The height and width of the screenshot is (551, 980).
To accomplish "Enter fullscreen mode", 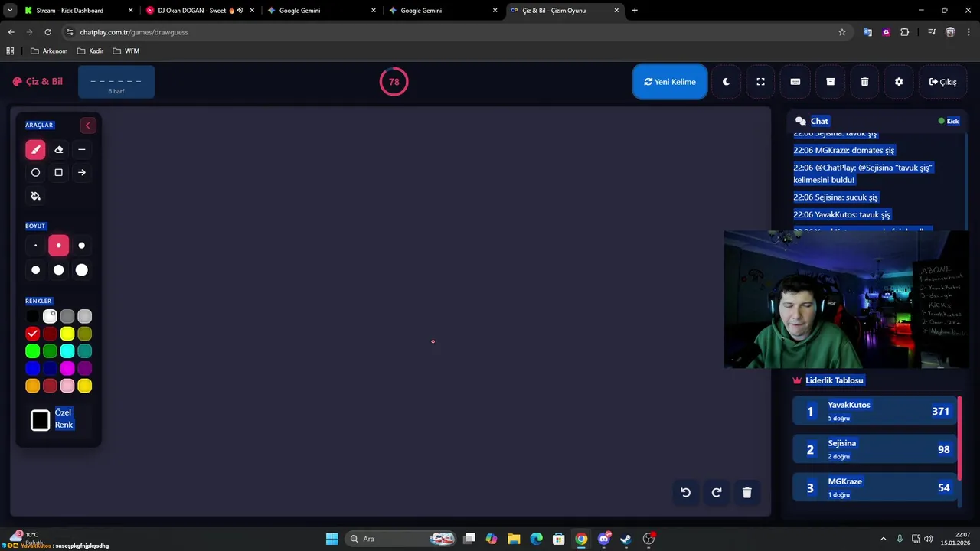I will point(760,82).
